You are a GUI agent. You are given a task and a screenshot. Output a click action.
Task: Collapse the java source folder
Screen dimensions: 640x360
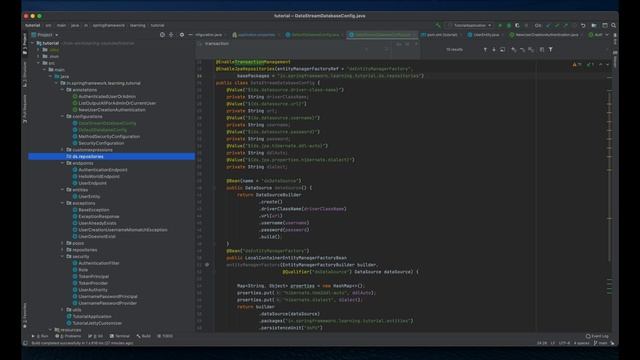[51, 76]
